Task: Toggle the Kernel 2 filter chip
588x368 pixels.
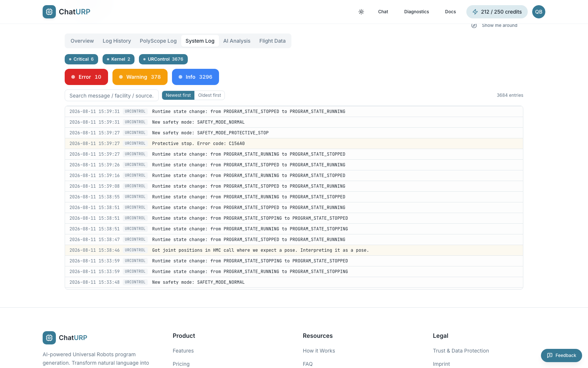Action: pyautogui.click(x=118, y=59)
